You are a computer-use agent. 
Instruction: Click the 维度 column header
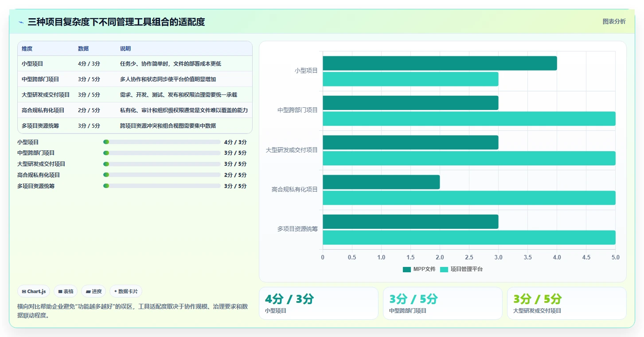tap(27, 48)
